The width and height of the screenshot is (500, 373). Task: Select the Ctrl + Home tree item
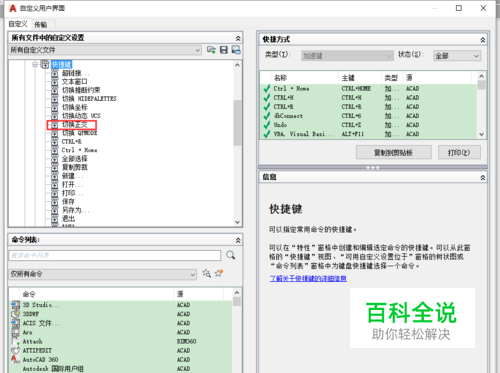coord(79,150)
